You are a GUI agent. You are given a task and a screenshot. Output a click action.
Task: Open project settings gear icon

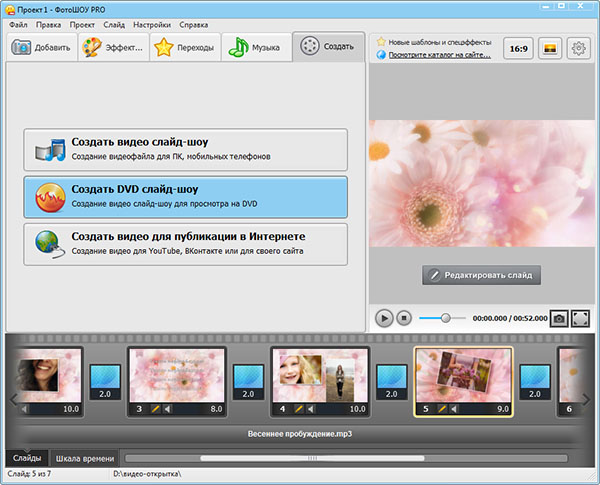click(579, 48)
